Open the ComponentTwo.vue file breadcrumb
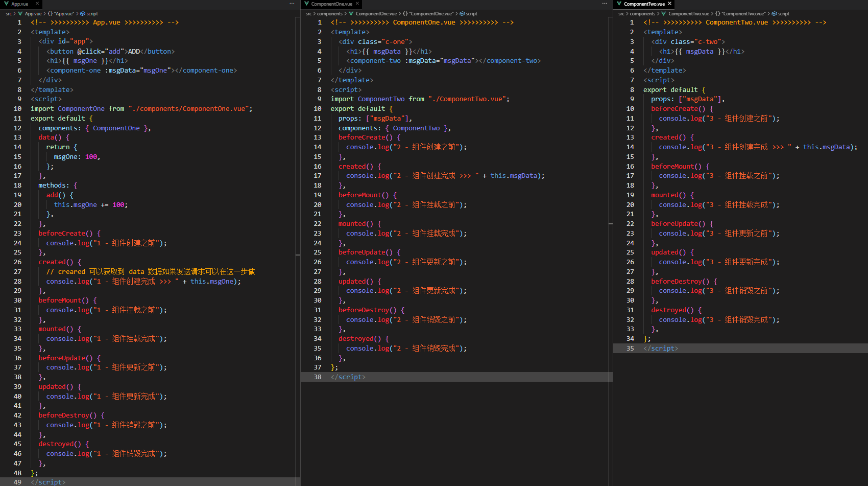Image resolution: width=868 pixels, height=486 pixels. [685, 14]
